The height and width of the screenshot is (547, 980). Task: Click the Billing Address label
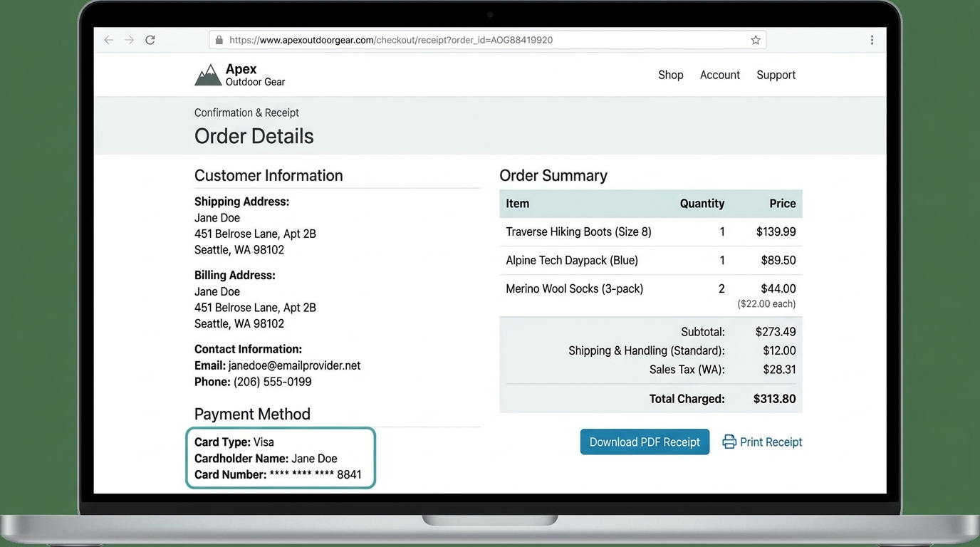pyautogui.click(x=235, y=275)
